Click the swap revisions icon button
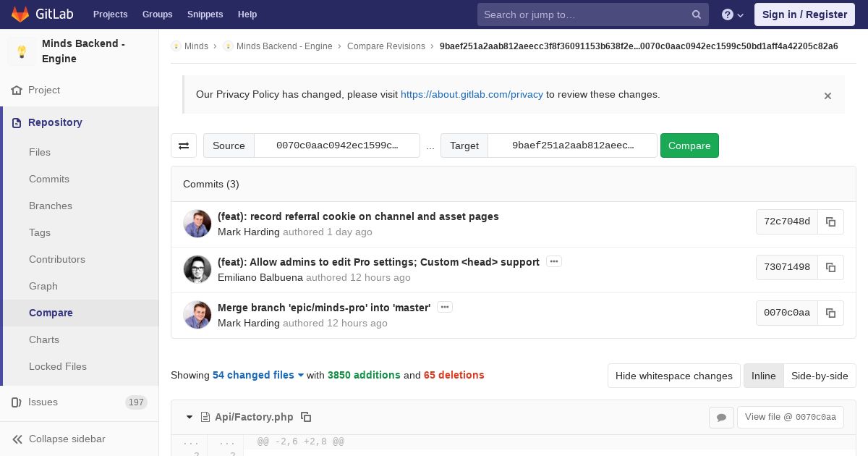This screenshot has width=868, height=456. pos(184,145)
